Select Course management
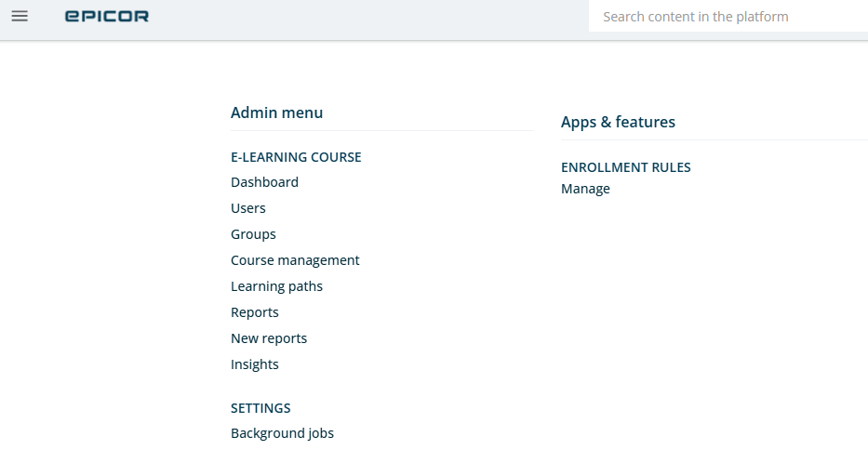Screen dimensions: 868x463 click(x=295, y=260)
